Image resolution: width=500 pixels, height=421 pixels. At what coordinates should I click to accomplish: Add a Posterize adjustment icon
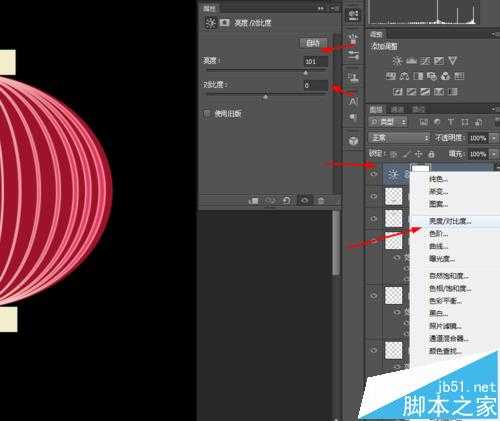[x=411, y=91]
